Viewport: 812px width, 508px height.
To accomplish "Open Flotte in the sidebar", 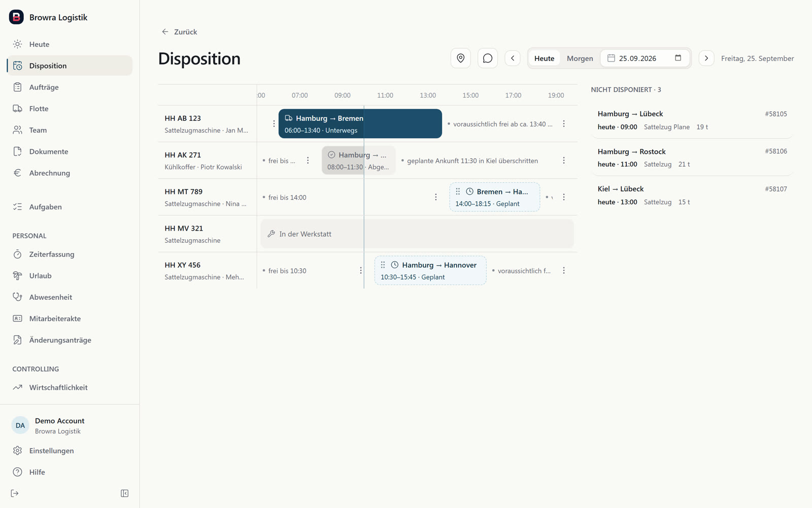I will coord(70,108).
